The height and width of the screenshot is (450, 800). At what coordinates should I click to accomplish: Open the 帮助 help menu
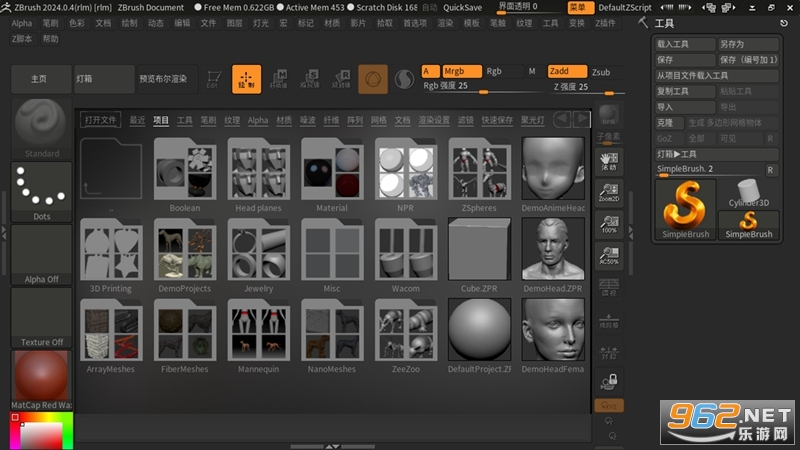[51, 39]
